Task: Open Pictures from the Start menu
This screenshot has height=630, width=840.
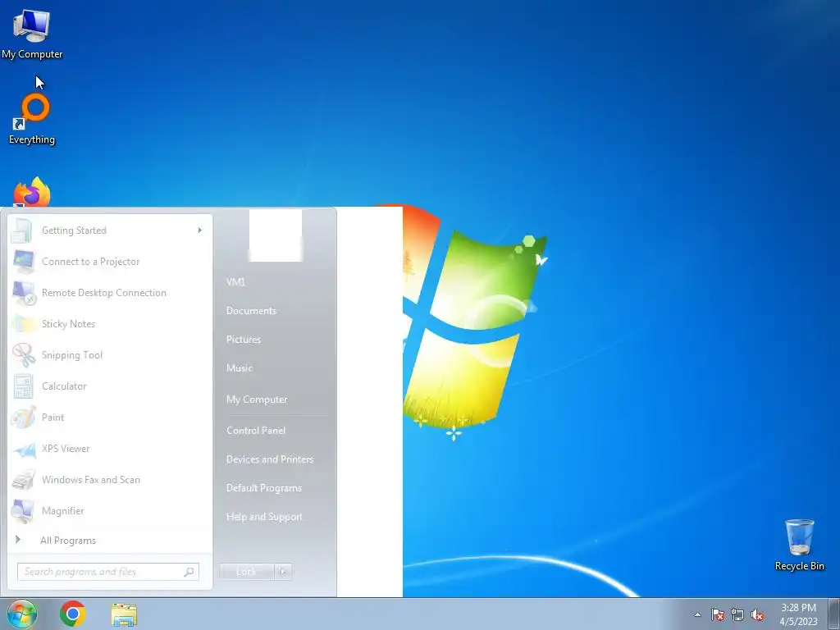Action: point(244,339)
